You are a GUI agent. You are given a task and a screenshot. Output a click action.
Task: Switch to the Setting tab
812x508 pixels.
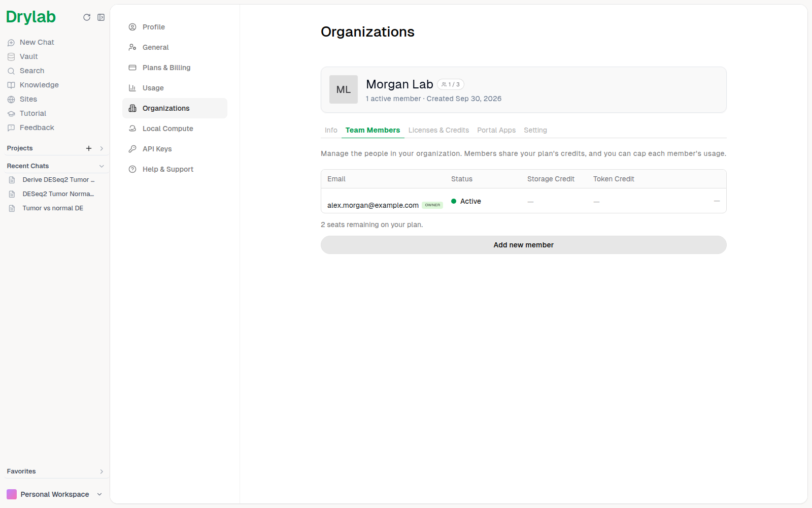(x=535, y=130)
